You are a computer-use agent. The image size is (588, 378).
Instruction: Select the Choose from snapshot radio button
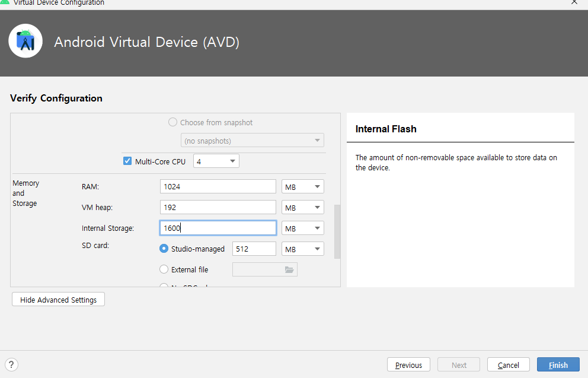click(172, 122)
